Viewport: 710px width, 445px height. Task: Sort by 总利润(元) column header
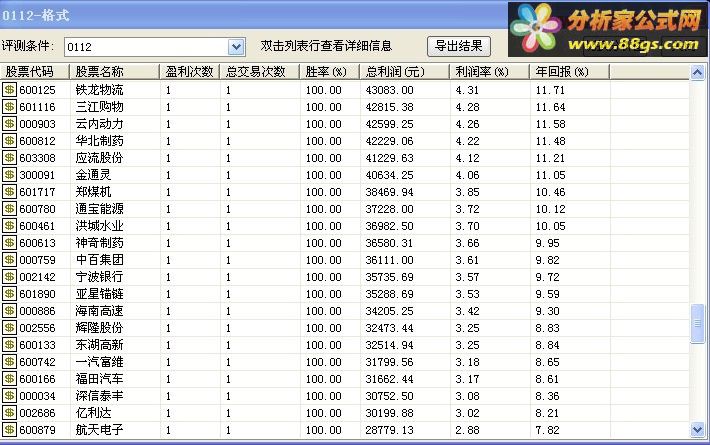(x=405, y=72)
